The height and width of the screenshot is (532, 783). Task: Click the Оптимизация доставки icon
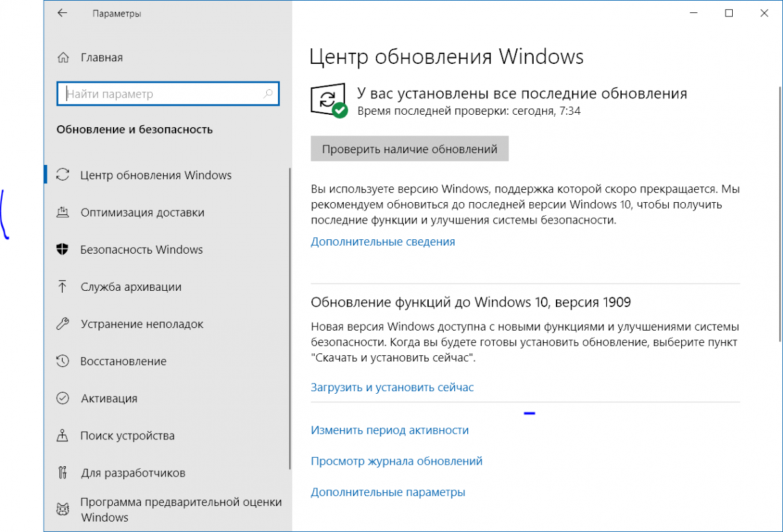click(x=63, y=213)
